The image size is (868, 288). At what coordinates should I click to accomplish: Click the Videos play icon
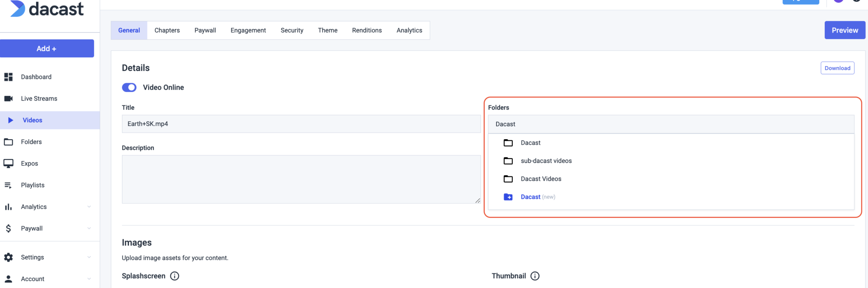click(11, 120)
